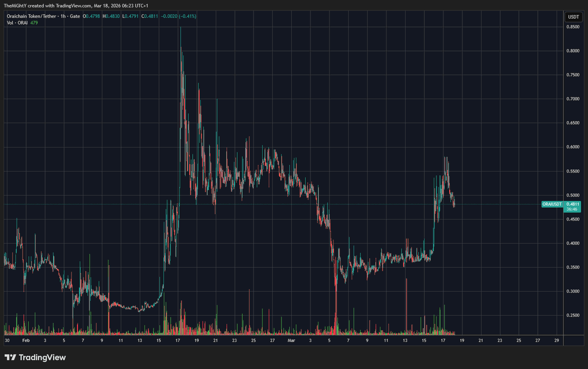Click the Feb label on the time axis
Image resolution: width=588 pixels, height=369 pixels.
[26, 341]
